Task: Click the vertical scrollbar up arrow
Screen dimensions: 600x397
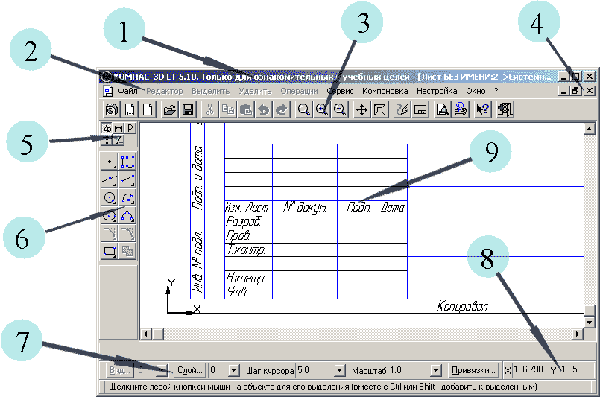Action: tap(589, 129)
